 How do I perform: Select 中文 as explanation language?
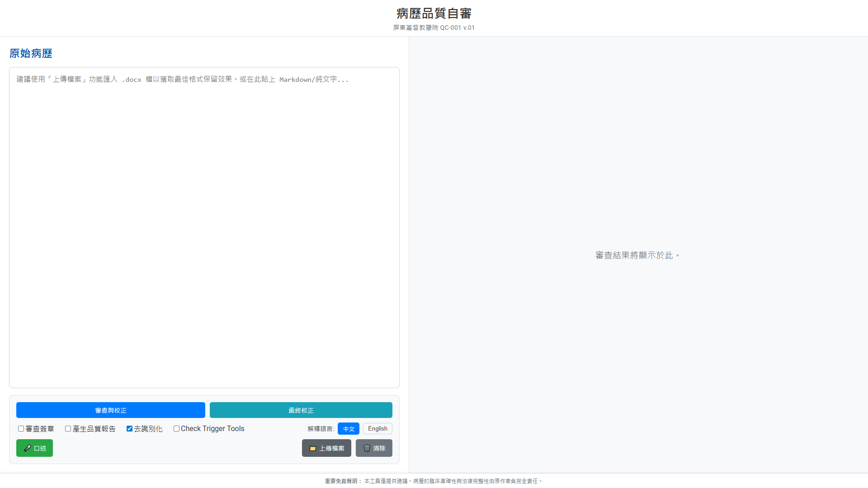click(348, 428)
